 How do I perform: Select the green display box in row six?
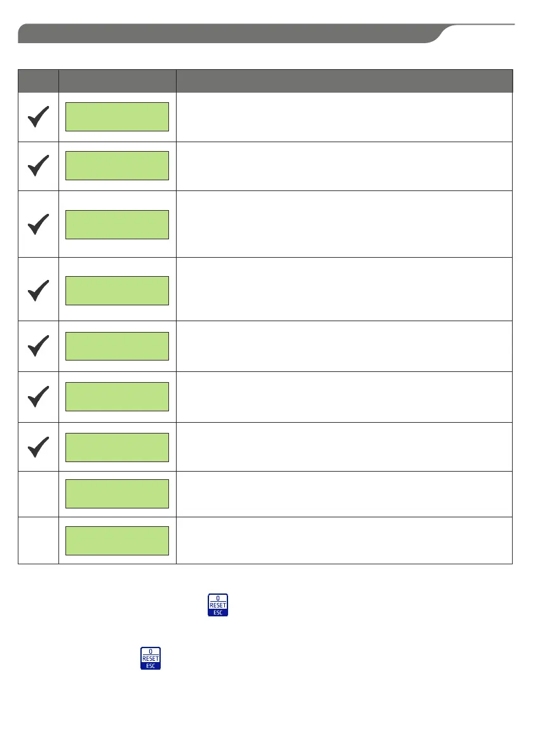118,397
